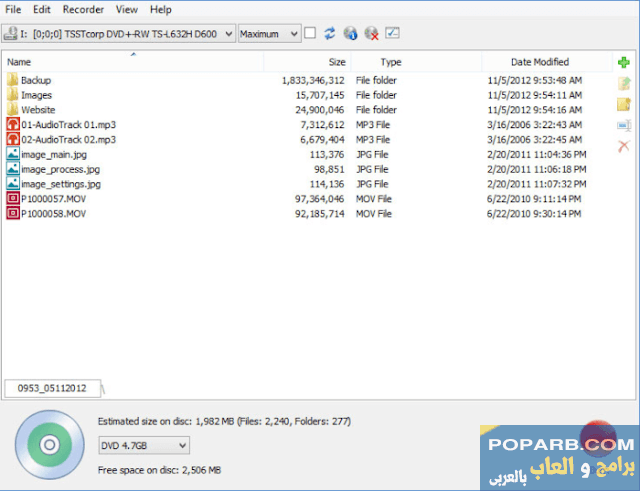Sort list by Date Modified column header

(x=539, y=62)
